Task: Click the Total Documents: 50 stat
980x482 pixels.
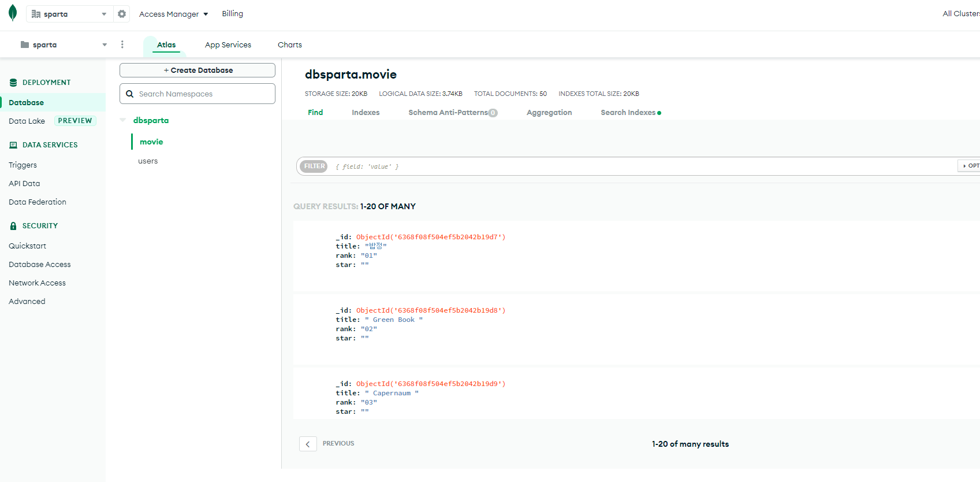Action: coord(511,94)
